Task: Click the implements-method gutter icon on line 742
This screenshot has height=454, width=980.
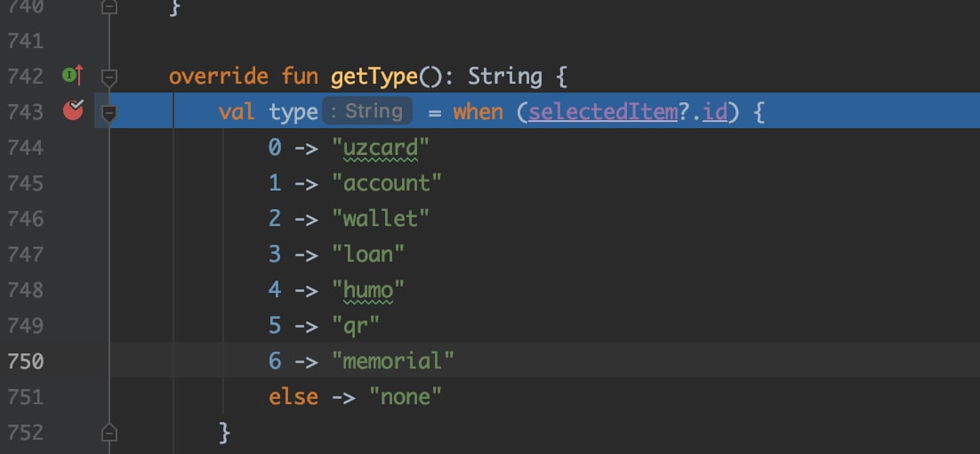Action: pos(73,76)
